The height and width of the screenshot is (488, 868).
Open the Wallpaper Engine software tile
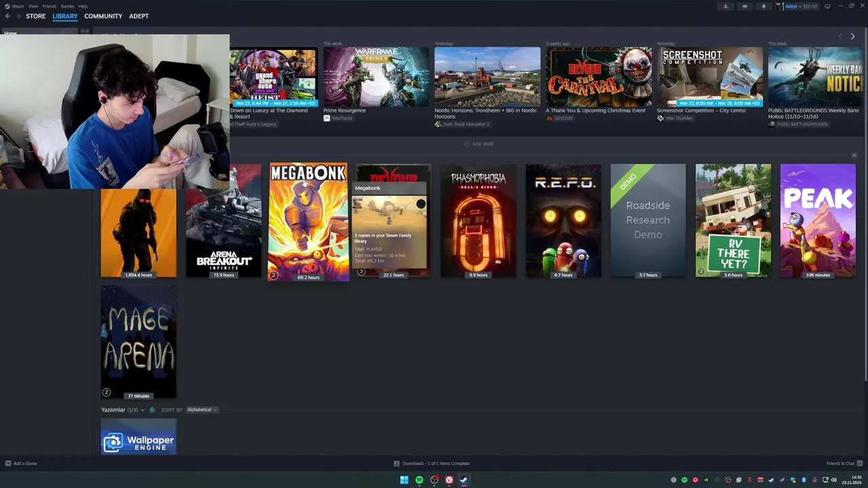(x=138, y=436)
